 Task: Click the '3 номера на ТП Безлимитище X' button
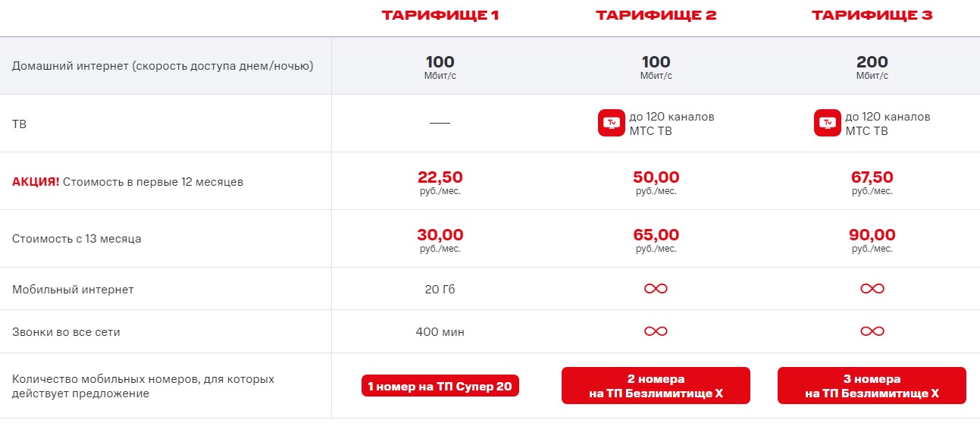click(872, 386)
